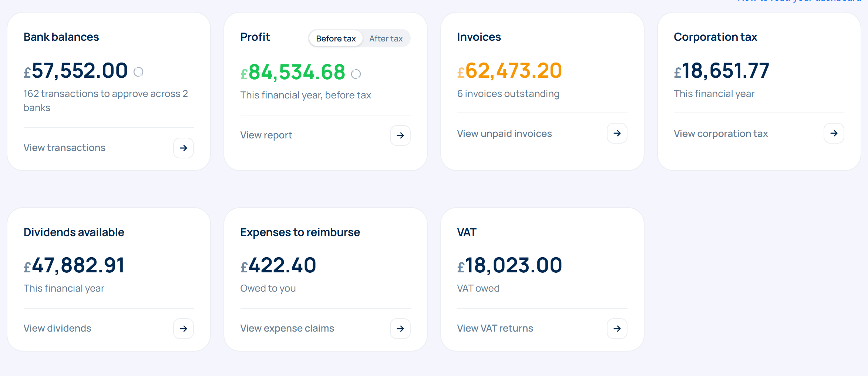
Task: Click the arrow beside View dividends
Action: [184, 329]
